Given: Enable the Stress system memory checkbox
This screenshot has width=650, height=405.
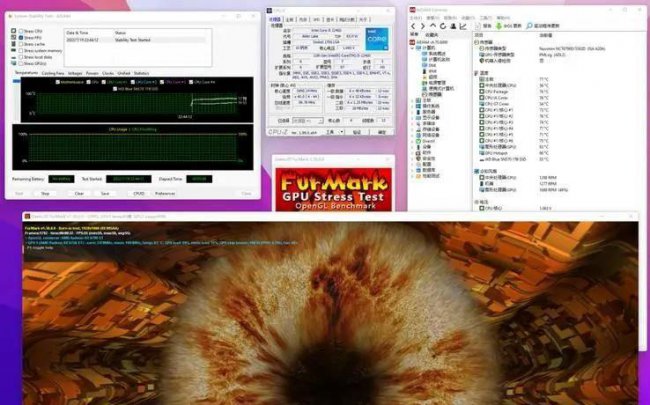Looking at the screenshot, I should tap(21, 51).
